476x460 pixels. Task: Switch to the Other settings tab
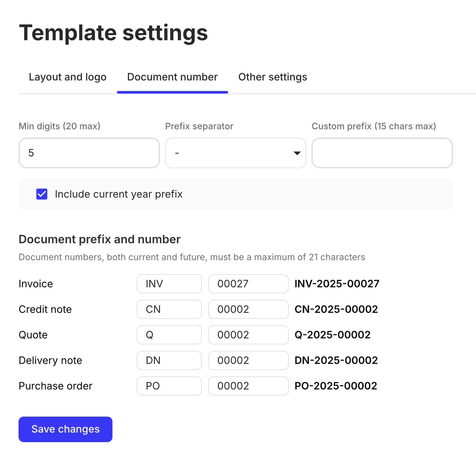273,77
